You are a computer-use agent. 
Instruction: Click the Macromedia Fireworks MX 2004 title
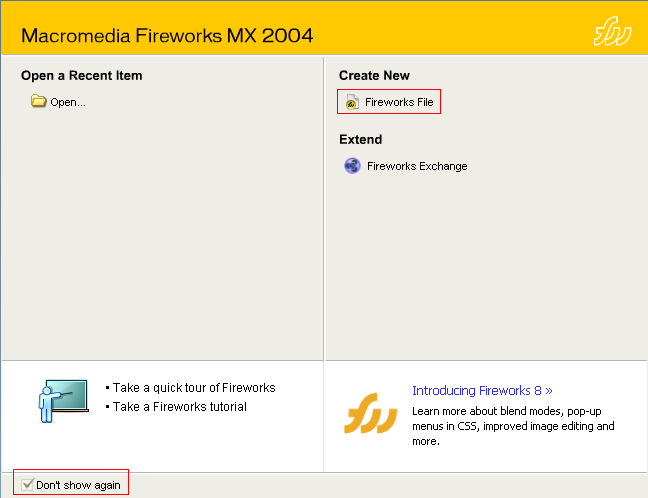point(167,36)
